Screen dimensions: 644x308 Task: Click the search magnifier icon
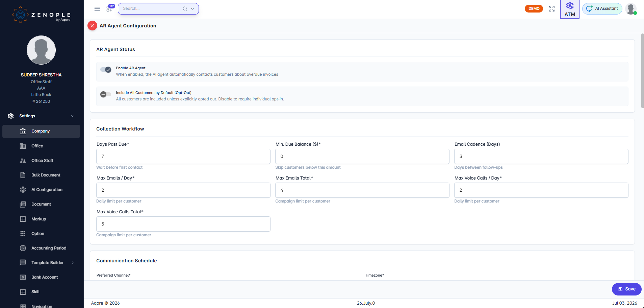185,9
